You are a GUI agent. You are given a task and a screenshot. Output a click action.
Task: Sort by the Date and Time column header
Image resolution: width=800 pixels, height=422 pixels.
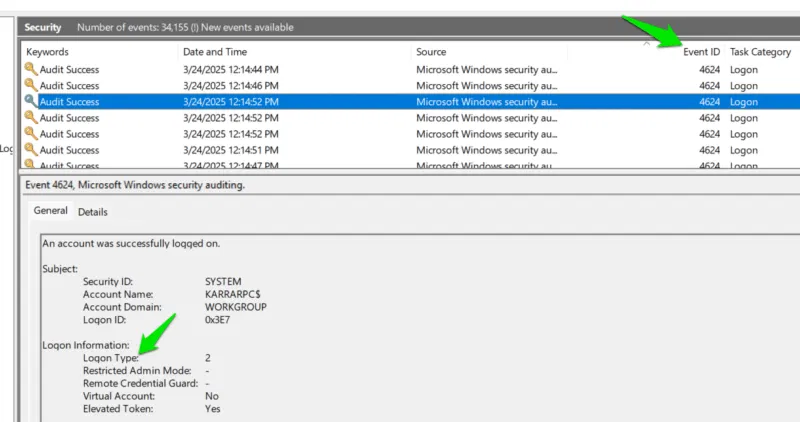click(x=215, y=52)
